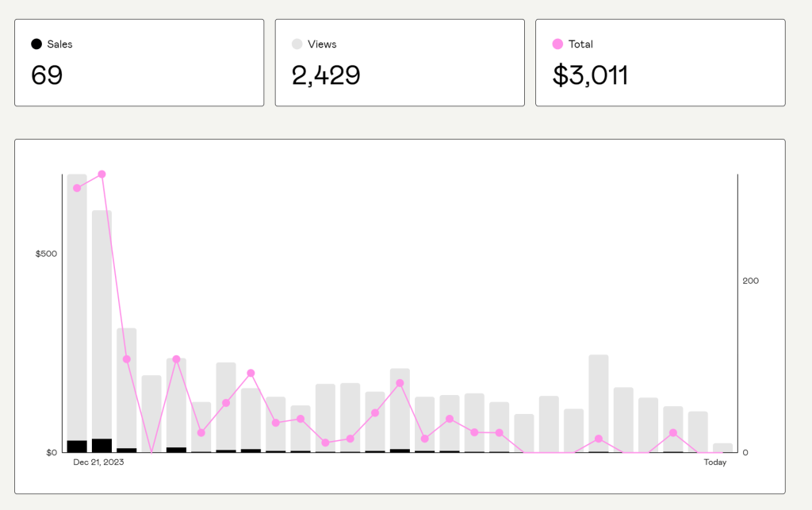Click the Sales card label

coord(59,44)
